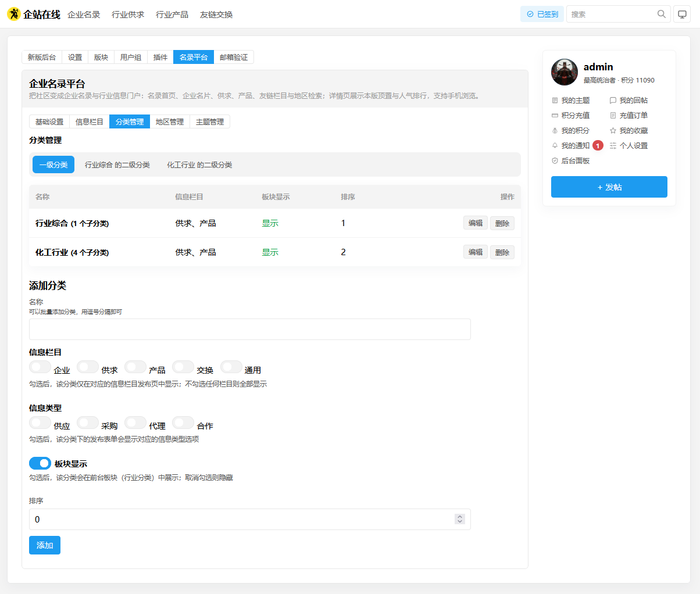
Task: Toggle the 采购 info type switch
Action: point(88,423)
